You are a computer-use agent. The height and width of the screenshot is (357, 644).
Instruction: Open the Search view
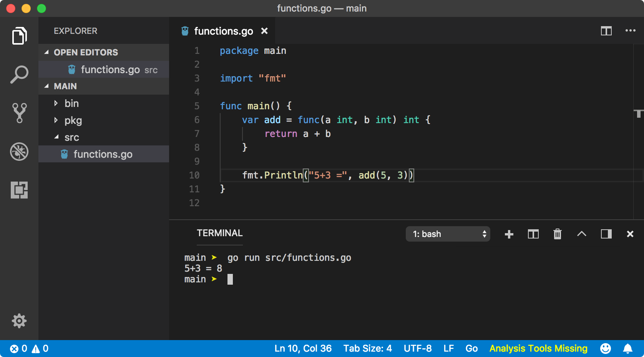pyautogui.click(x=19, y=73)
